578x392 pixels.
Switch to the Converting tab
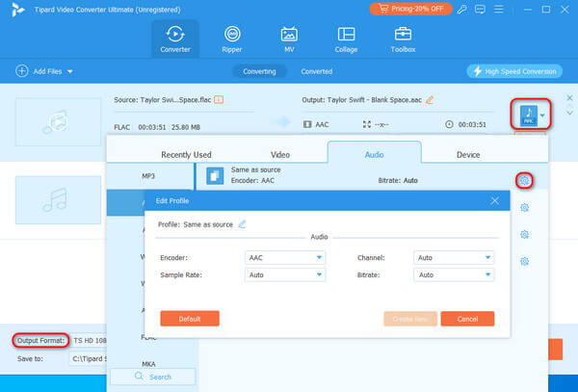pyautogui.click(x=259, y=71)
